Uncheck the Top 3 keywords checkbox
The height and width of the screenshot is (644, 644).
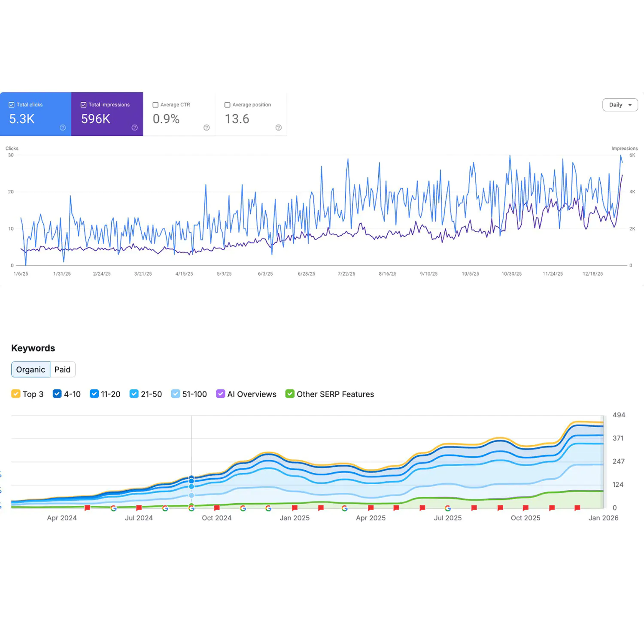[16, 394]
